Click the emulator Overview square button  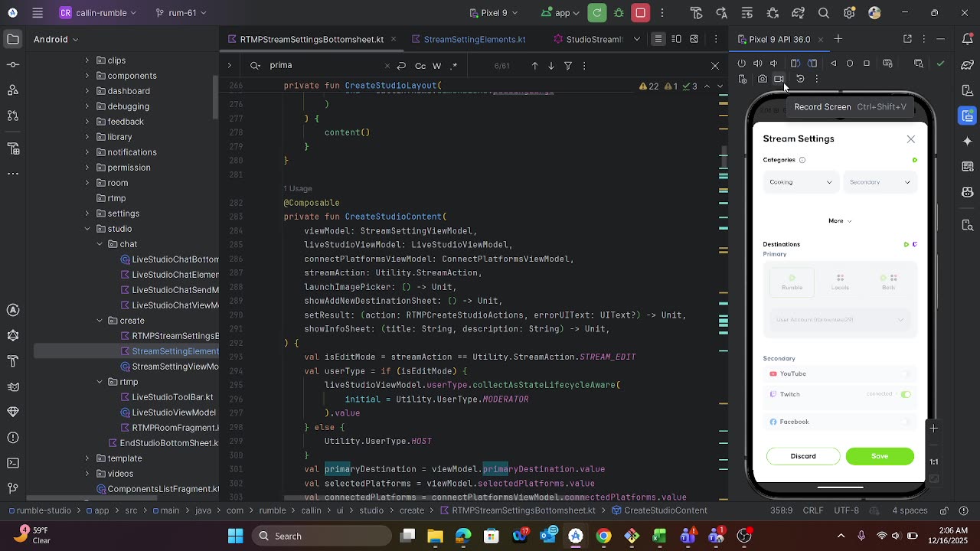coord(867,64)
